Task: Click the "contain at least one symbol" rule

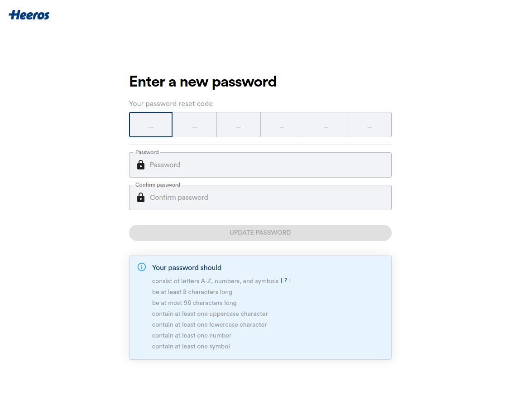Action: pyautogui.click(x=191, y=346)
